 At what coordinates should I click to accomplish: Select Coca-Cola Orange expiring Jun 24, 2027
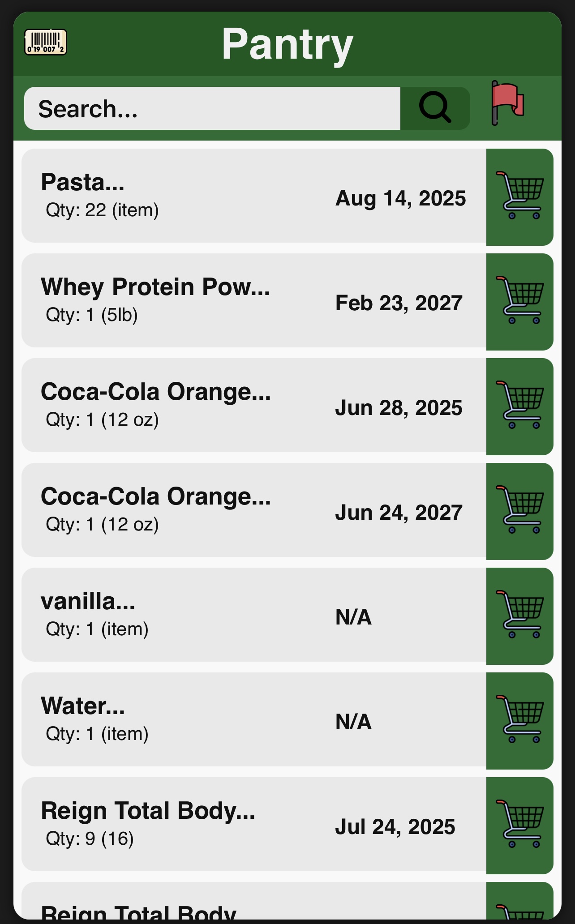pyautogui.click(x=179, y=510)
